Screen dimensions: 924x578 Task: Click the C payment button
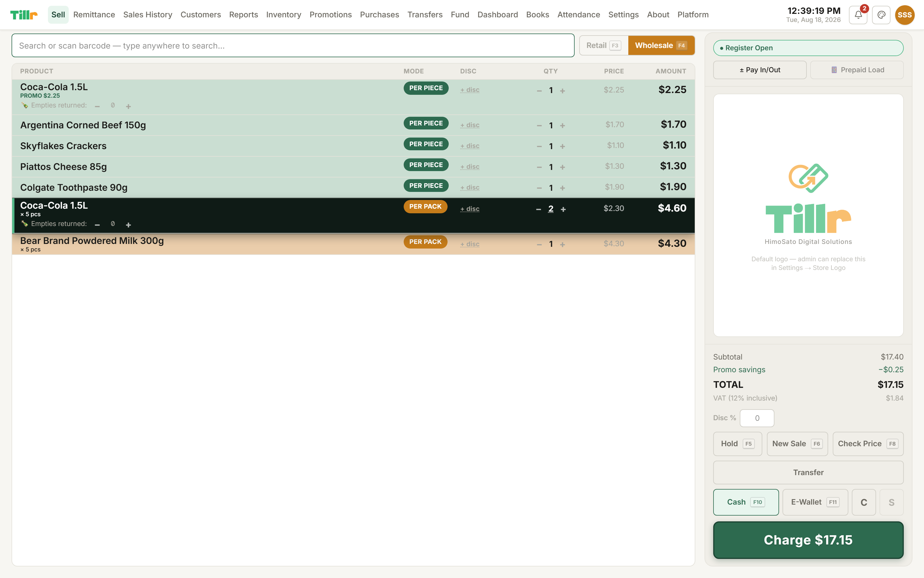click(864, 502)
